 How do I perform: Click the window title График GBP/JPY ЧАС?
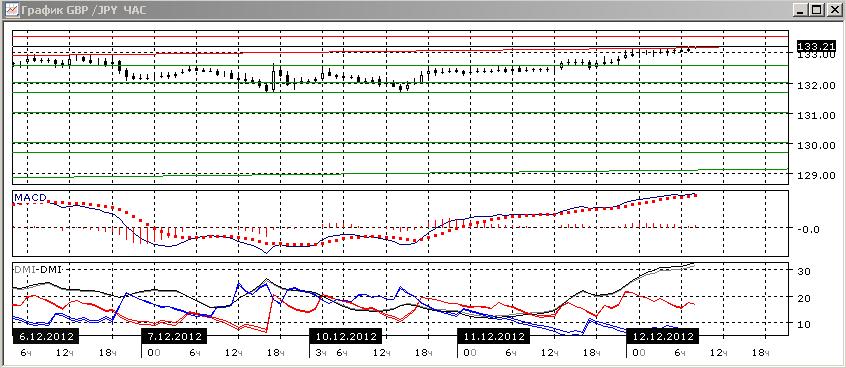pyautogui.click(x=83, y=10)
